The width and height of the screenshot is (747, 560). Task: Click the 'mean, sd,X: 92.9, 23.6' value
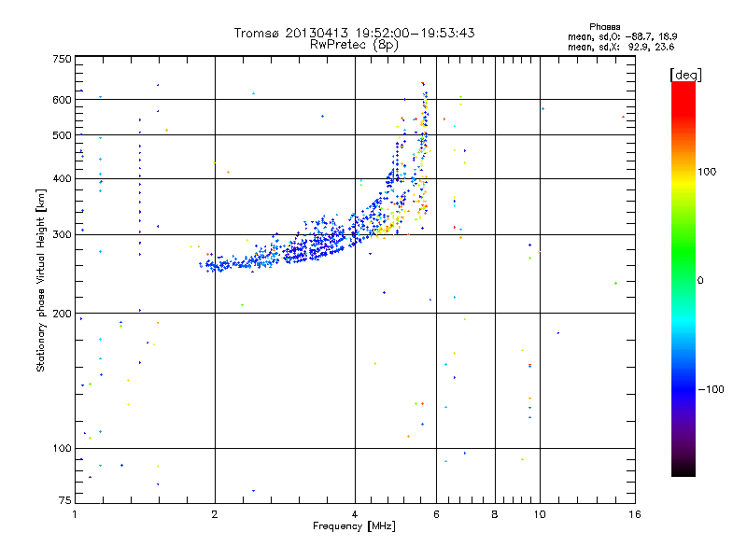point(621,47)
